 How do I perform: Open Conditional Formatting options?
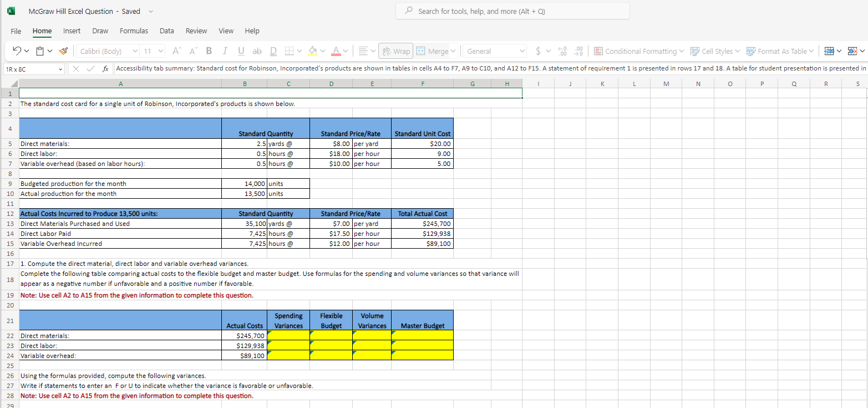tap(638, 51)
